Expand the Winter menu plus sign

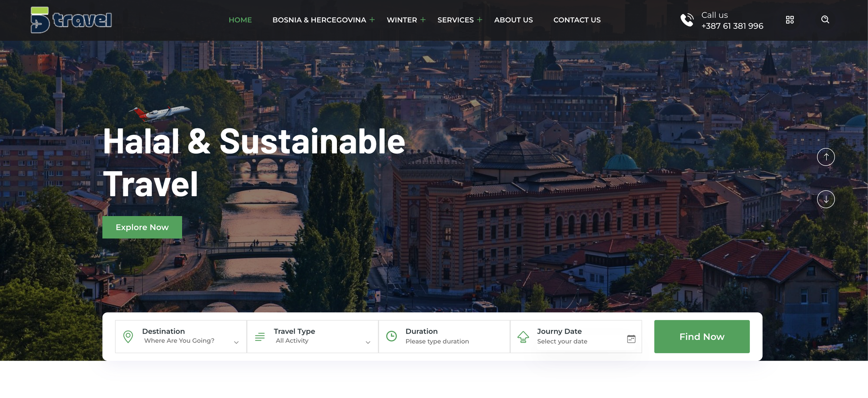pos(423,20)
